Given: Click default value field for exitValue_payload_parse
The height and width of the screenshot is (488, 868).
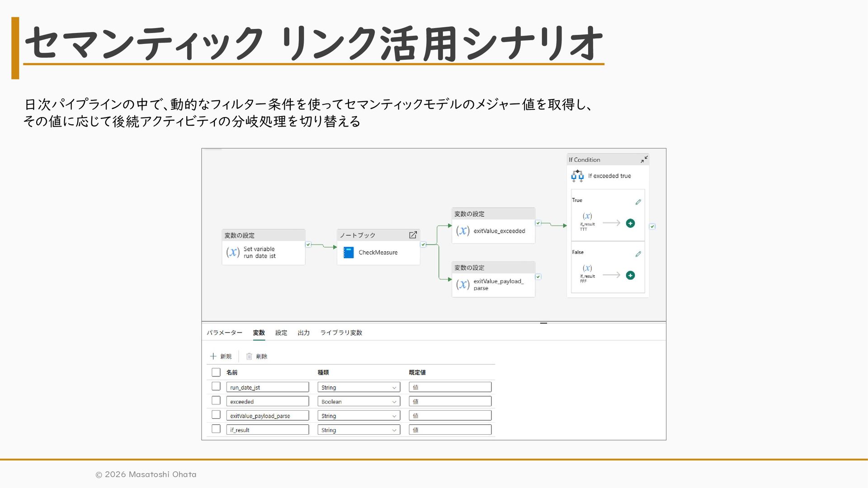Looking at the screenshot, I should tap(450, 416).
